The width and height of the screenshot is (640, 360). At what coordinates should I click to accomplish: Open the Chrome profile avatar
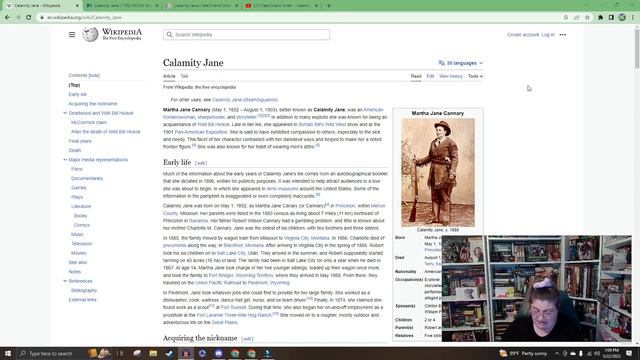coord(622,18)
